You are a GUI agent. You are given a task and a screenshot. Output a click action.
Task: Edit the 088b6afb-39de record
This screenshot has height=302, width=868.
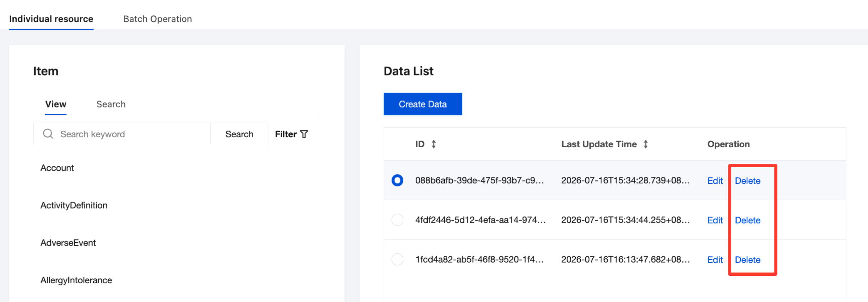click(715, 181)
